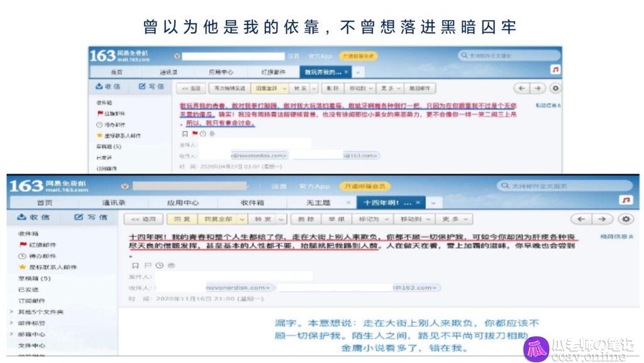Close the 无主题 tab in lower window
The image size is (644, 363).
[x=348, y=203]
